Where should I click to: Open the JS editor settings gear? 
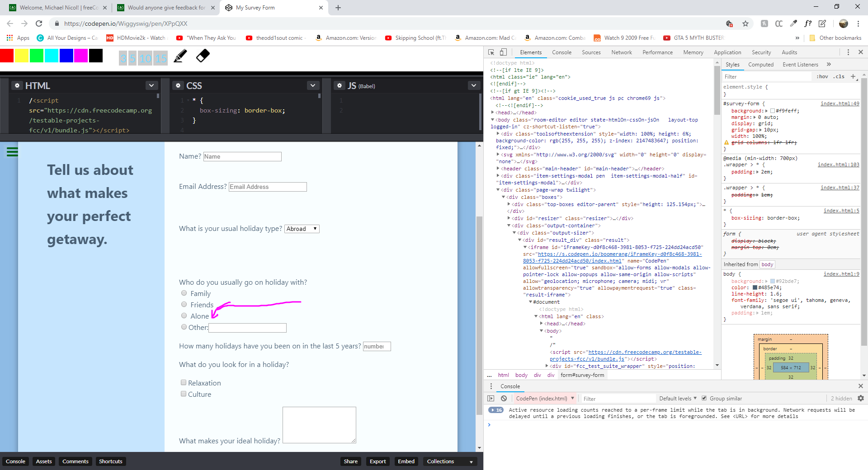click(340, 85)
